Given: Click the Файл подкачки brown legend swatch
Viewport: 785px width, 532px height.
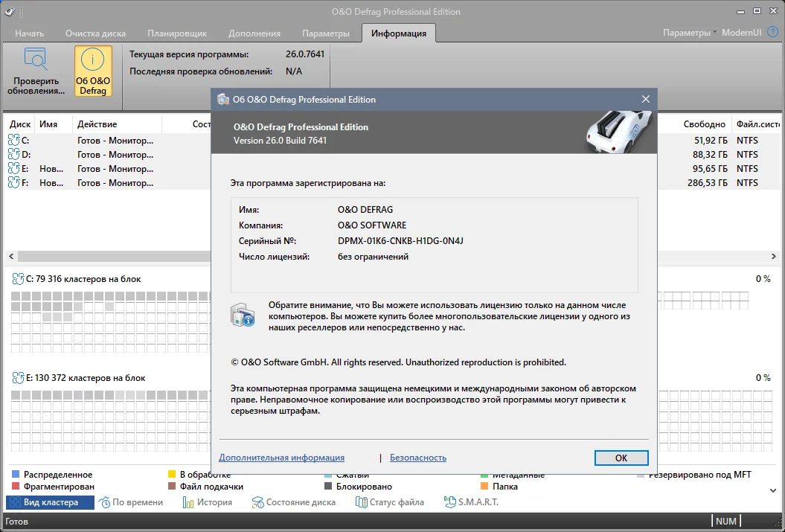Looking at the screenshot, I should [172, 486].
